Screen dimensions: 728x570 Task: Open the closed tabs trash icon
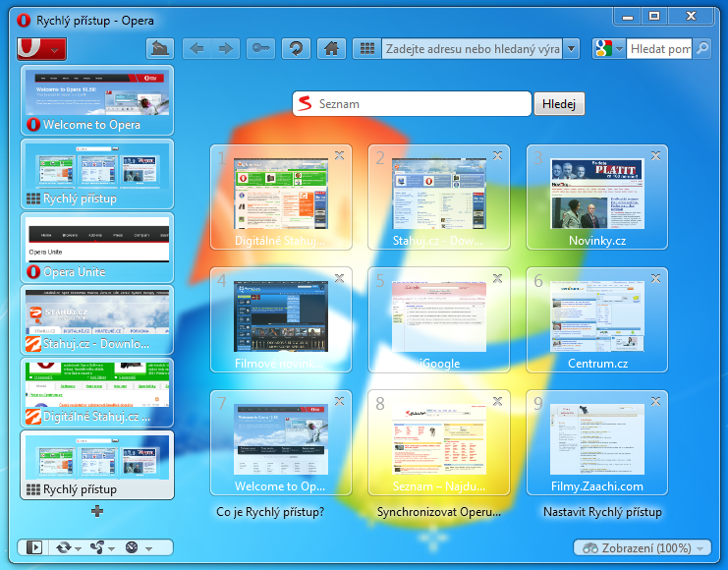[x=160, y=48]
